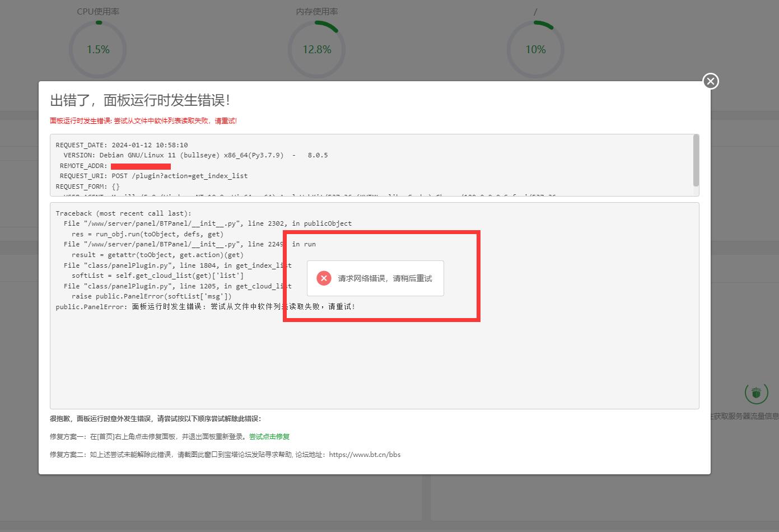The image size is (779, 532).
Task: Click the 内存使用率 label
Action: coord(317,11)
